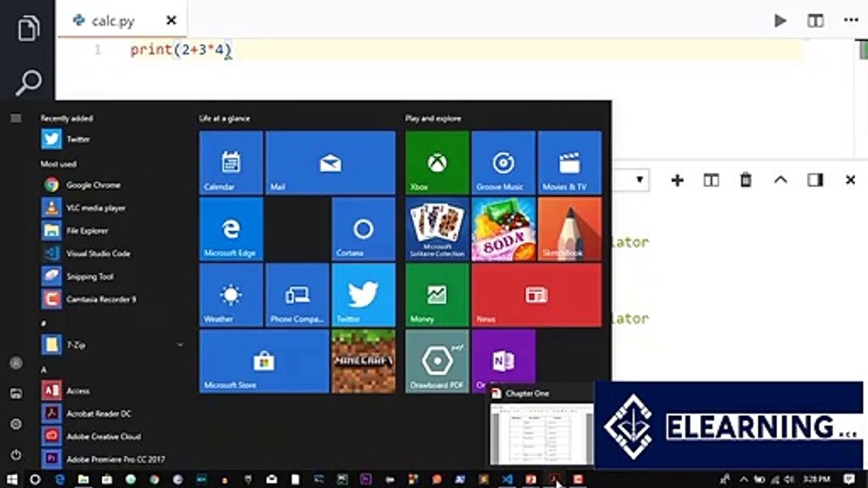Maximize terminal panel with up chevron
This screenshot has height=488, width=868.
781,180
